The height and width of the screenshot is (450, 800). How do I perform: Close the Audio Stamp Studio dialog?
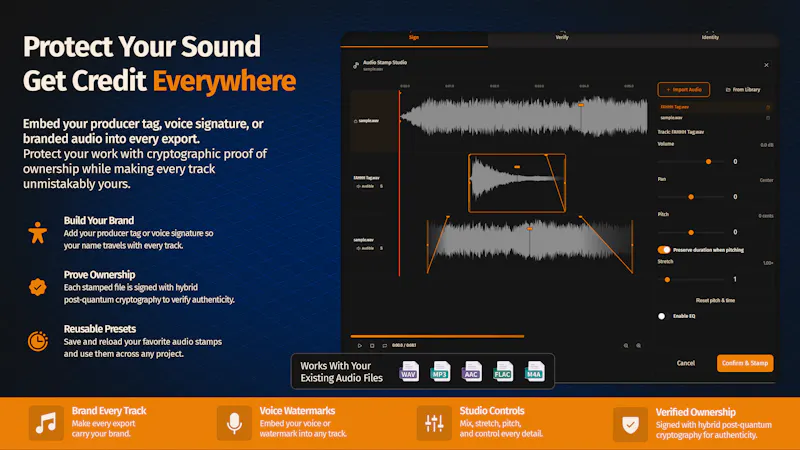766,65
